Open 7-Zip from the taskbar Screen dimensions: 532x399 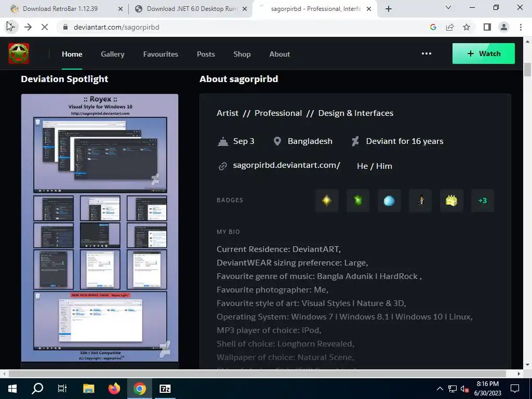[165, 389]
